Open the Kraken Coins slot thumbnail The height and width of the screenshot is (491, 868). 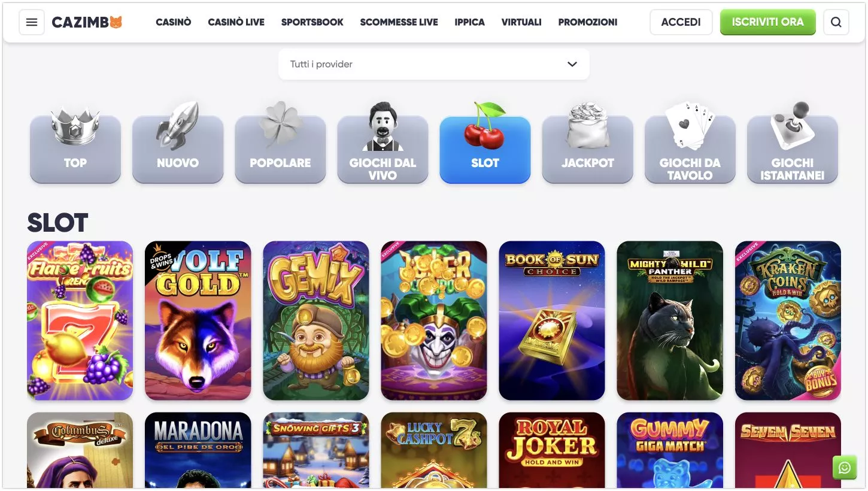point(788,320)
